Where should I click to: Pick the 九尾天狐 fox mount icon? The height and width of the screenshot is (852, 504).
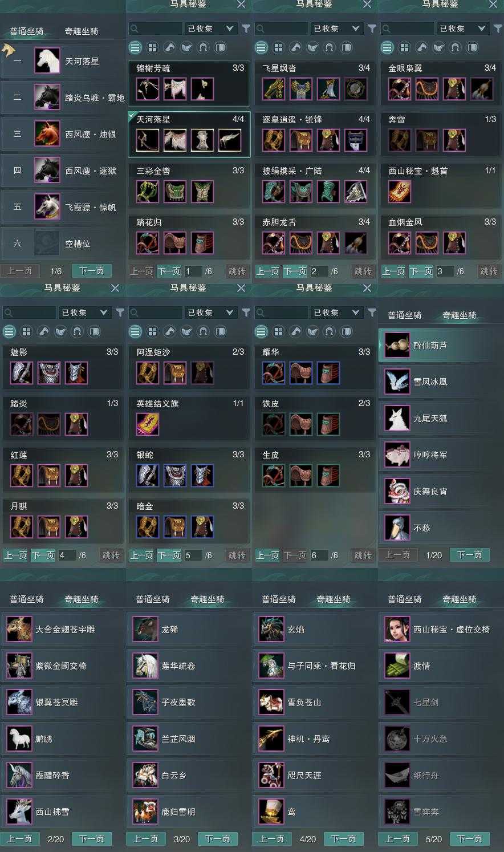[x=397, y=419]
